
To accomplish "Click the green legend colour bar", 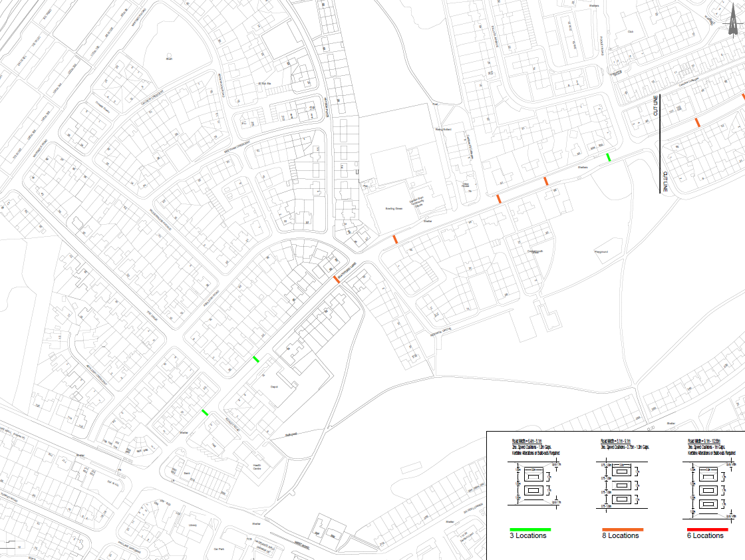I will [530, 529].
